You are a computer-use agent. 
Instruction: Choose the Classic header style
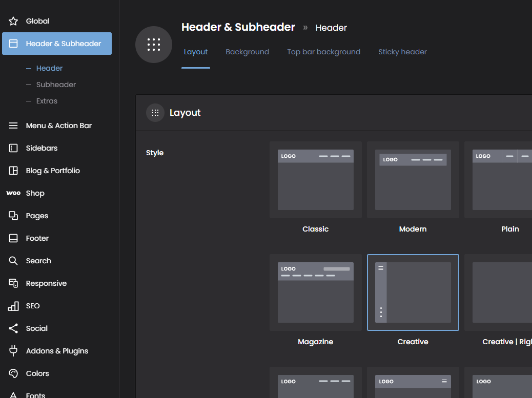tap(315, 180)
